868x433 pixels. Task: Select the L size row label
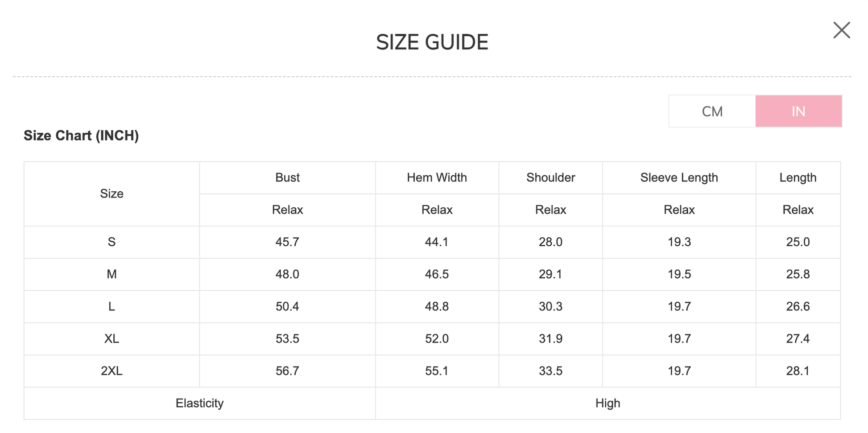(x=112, y=306)
